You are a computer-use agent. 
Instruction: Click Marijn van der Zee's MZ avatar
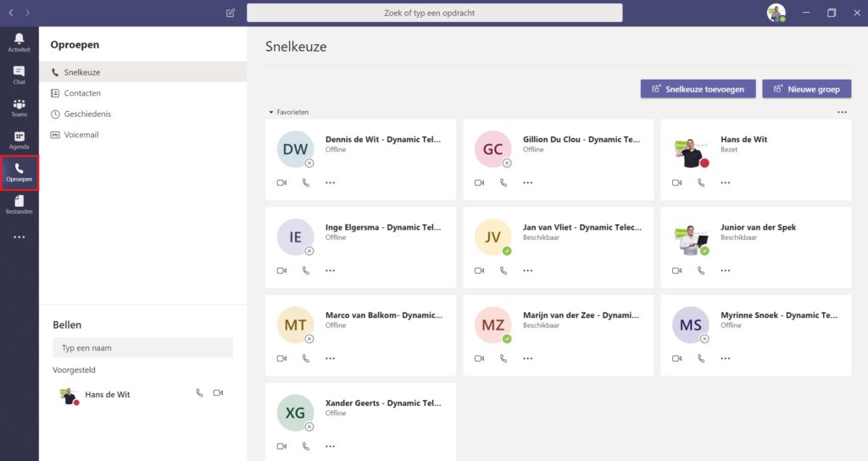pyautogui.click(x=492, y=325)
